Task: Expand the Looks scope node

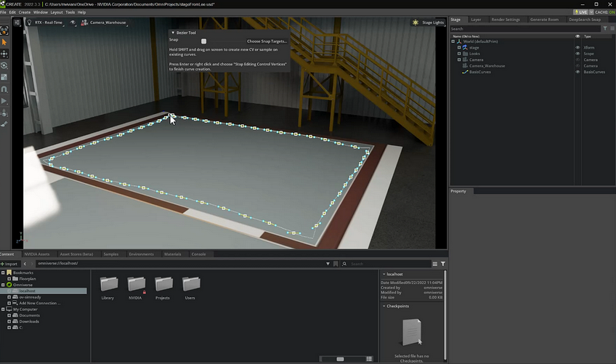Action: (x=459, y=54)
